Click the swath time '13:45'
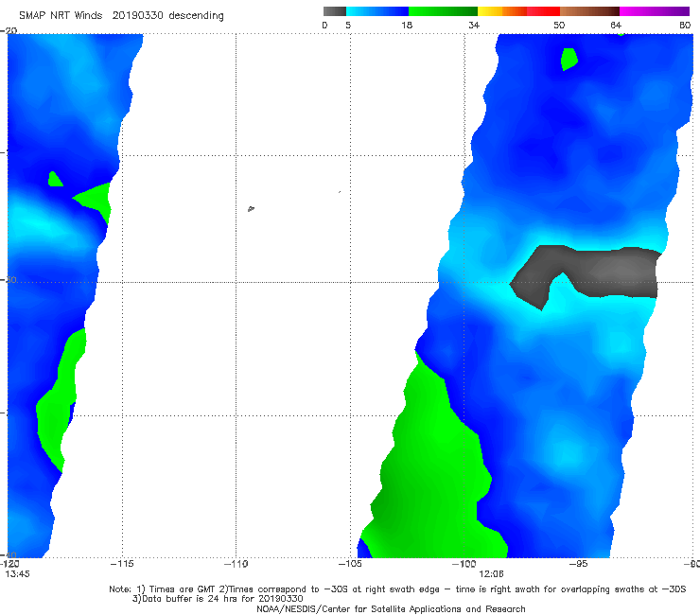 pyautogui.click(x=17, y=574)
